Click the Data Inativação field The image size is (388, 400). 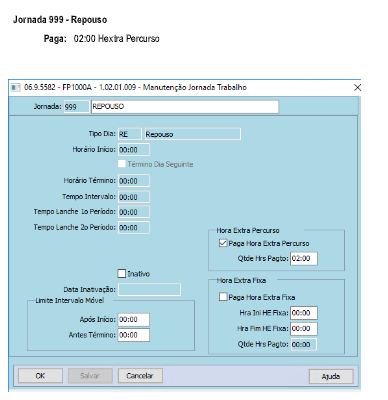click(150, 289)
